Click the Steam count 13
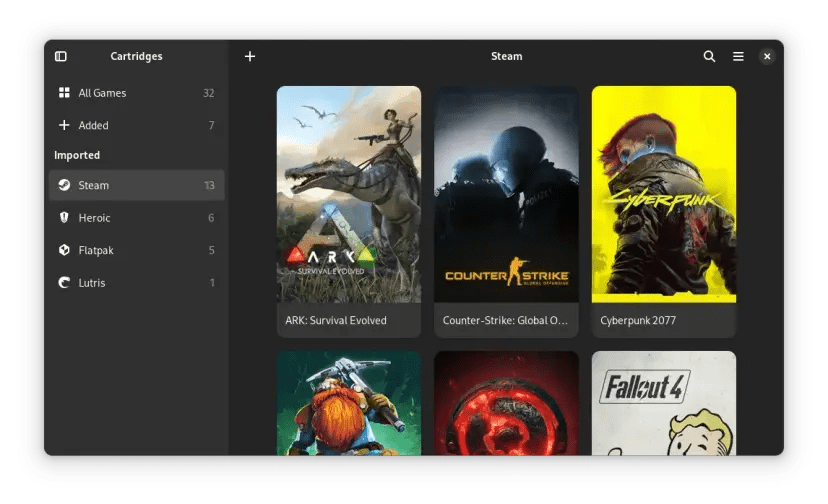 coord(209,185)
